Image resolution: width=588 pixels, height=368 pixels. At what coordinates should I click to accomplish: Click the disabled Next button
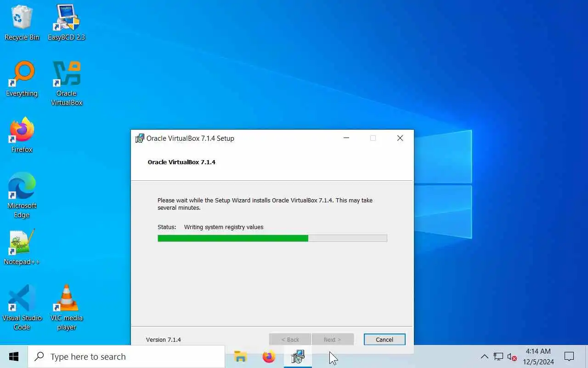pos(333,339)
